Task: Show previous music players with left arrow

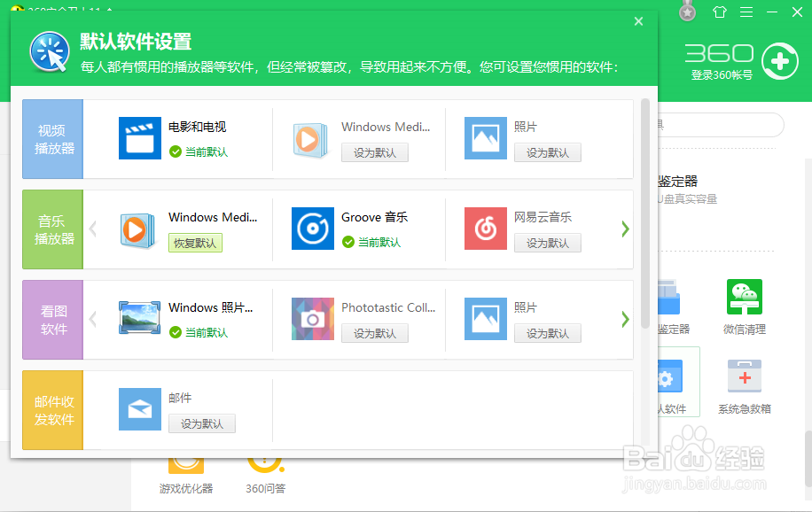Action: pos(93,229)
